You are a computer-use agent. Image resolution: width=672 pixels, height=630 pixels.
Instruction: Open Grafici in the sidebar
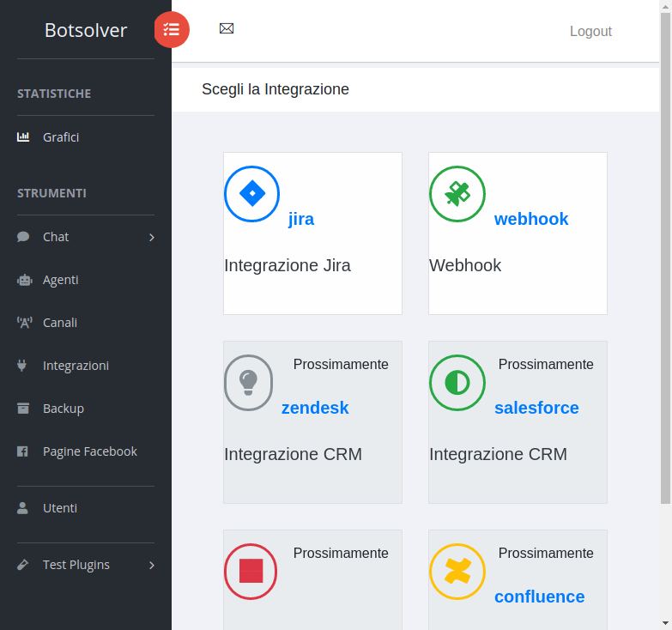click(x=61, y=137)
